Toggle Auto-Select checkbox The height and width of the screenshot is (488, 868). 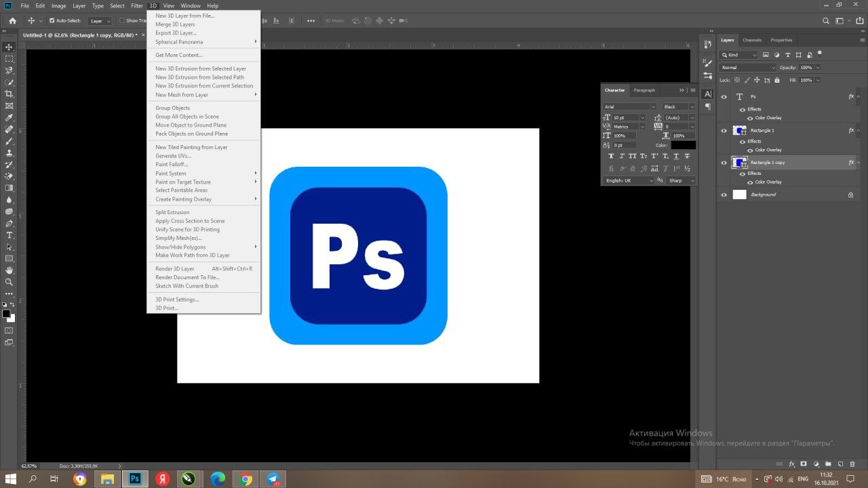[52, 21]
